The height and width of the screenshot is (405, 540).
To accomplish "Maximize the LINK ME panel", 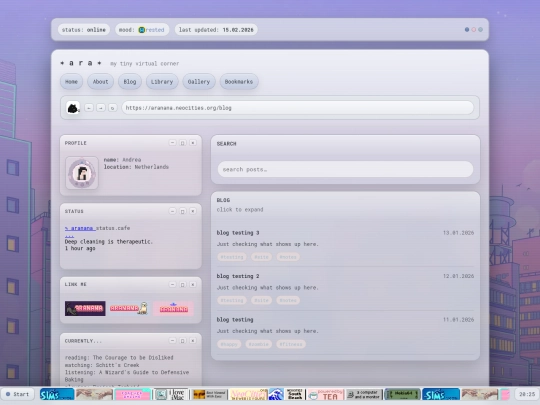I will 183,284.
